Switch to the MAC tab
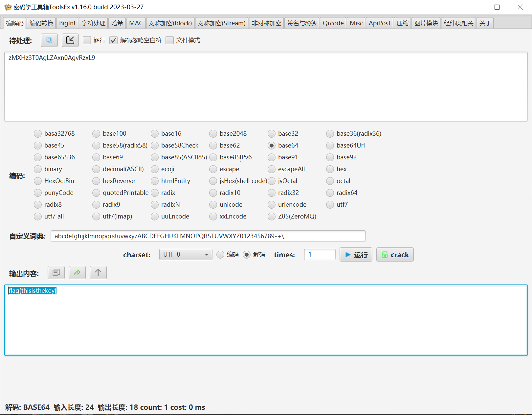Viewport: 532px width, 415px height. tap(136, 23)
